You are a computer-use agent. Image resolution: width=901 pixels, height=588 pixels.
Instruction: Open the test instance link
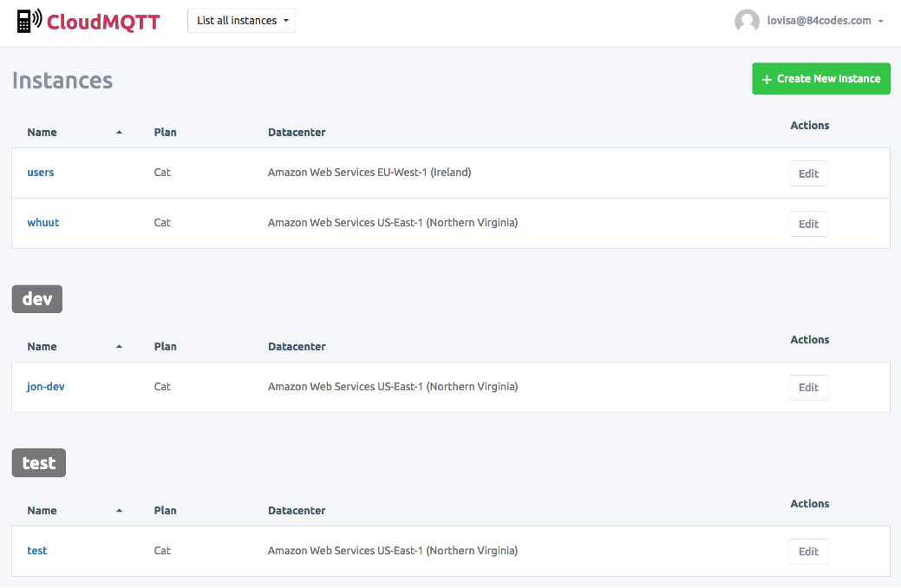(37, 551)
